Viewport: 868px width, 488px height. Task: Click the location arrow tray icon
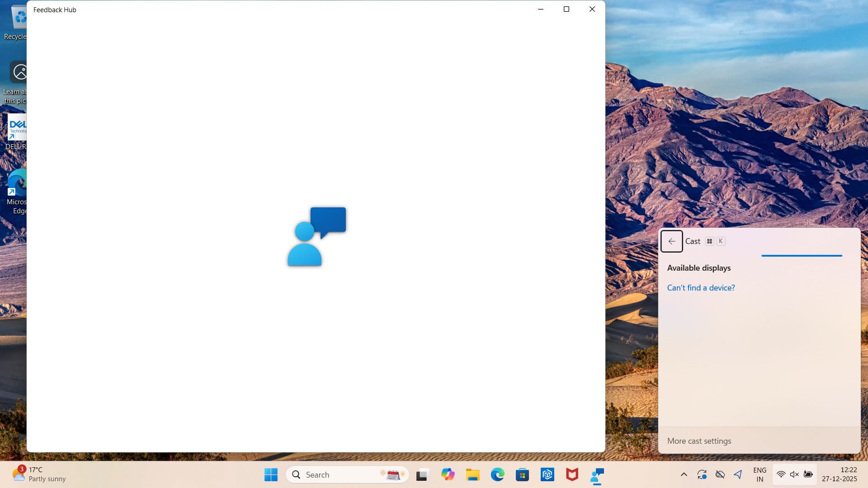pyautogui.click(x=738, y=474)
